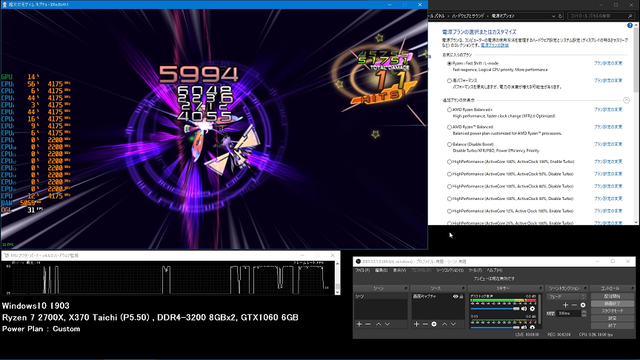Select HighPerformance ActiveClock 50% Disable Turbo plan
This screenshot has height=360, width=640.
449,174
